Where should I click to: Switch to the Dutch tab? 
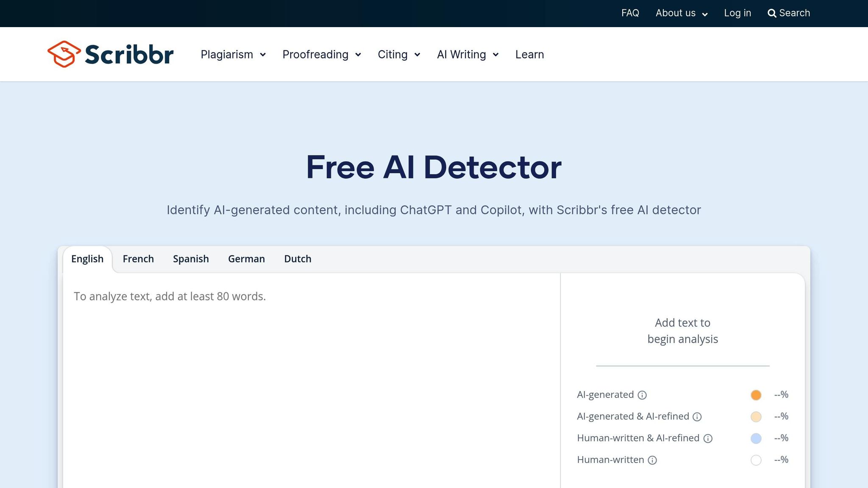pyautogui.click(x=298, y=259)
